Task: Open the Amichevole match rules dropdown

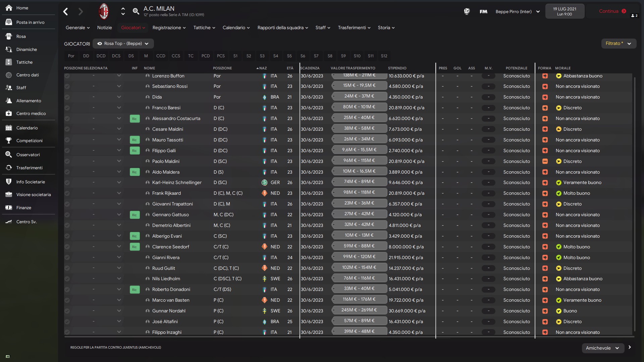Action: (603, 348)
